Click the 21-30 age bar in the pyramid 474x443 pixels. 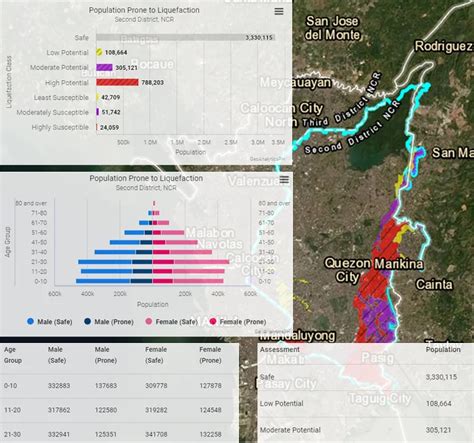click(154, 262)
